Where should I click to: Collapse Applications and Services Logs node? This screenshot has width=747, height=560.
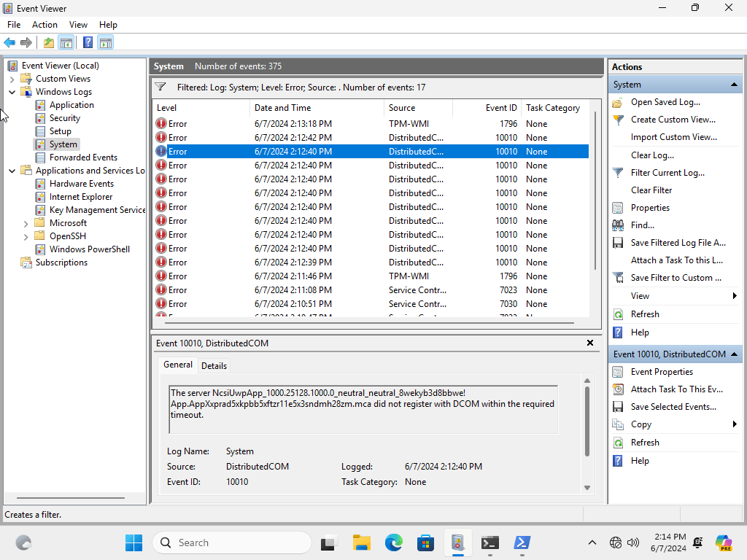pyautogui.click(x=12, y=171)
